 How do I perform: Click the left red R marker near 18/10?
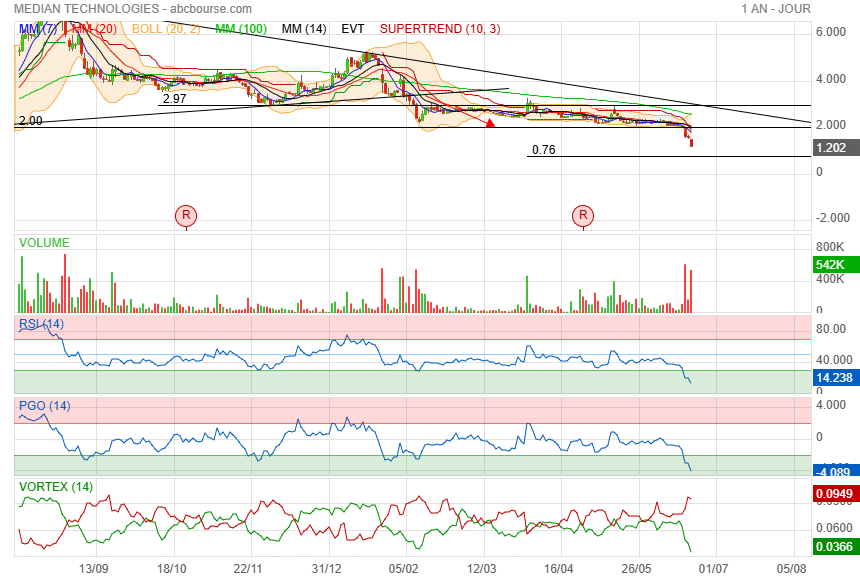click(186, 215)
